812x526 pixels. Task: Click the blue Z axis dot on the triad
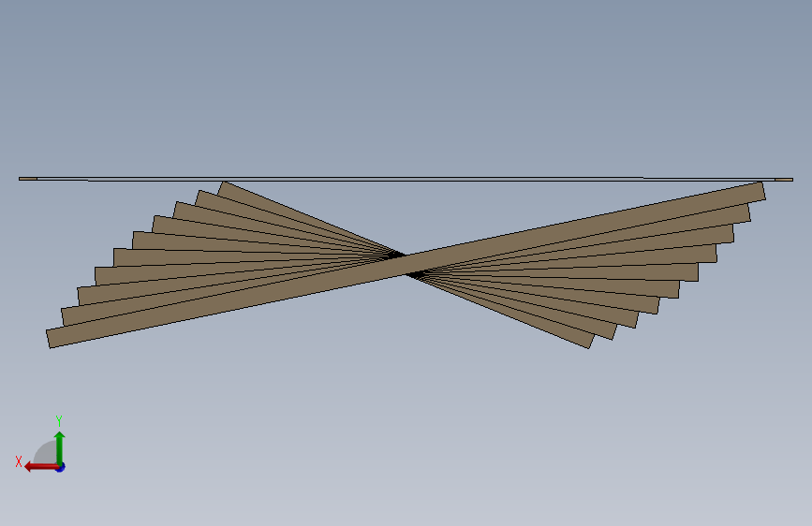tap(61, 467)
